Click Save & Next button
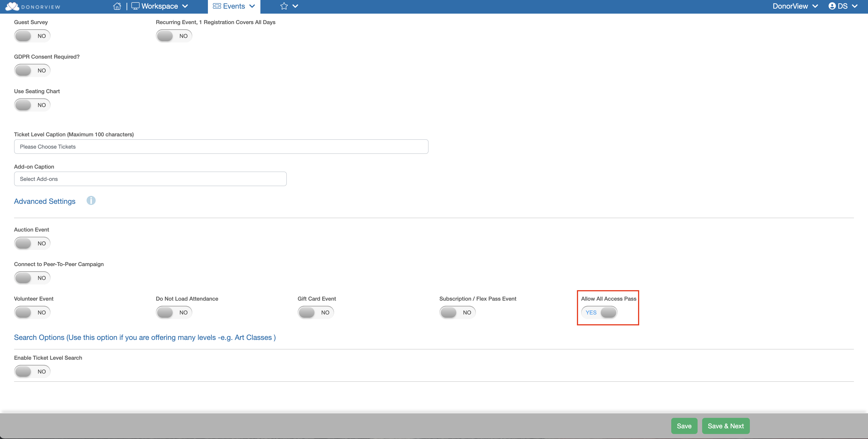This screenshot has width=868, height=439. pyautogui.click(x=726, y=426)
